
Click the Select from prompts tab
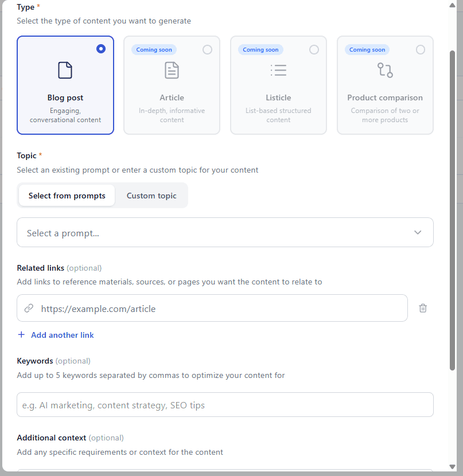(x=66, y=195)
